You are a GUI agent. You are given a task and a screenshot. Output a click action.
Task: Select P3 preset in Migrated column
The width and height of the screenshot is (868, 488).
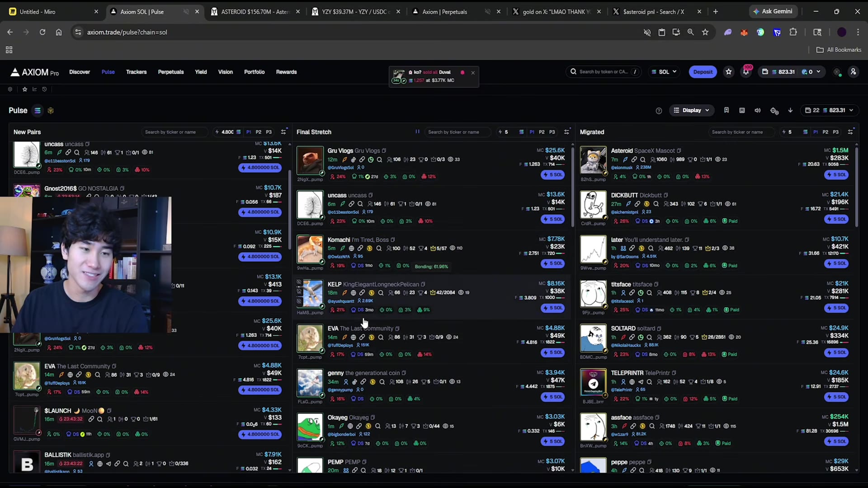pyautogui.click(x=835, y=132)
